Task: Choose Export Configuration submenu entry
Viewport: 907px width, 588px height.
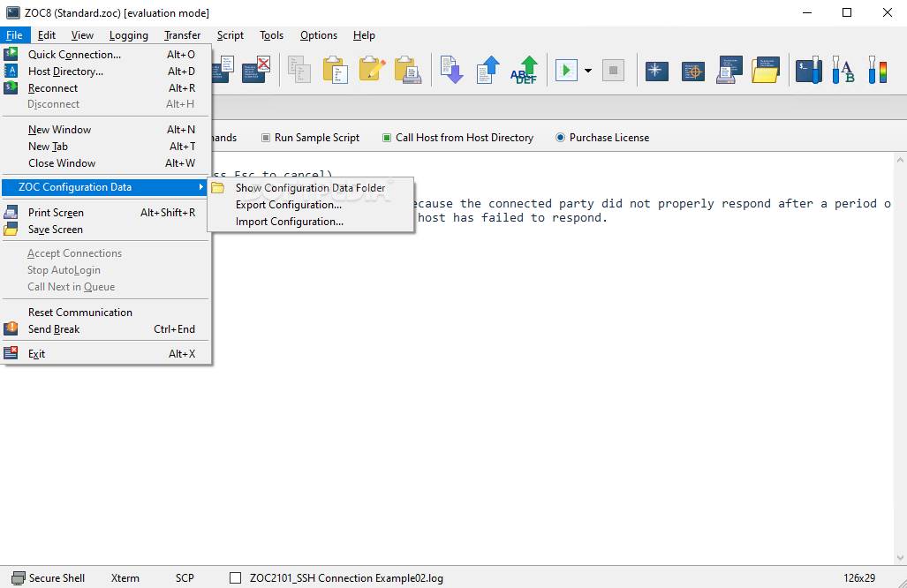Action: click(x=311, y=205)
